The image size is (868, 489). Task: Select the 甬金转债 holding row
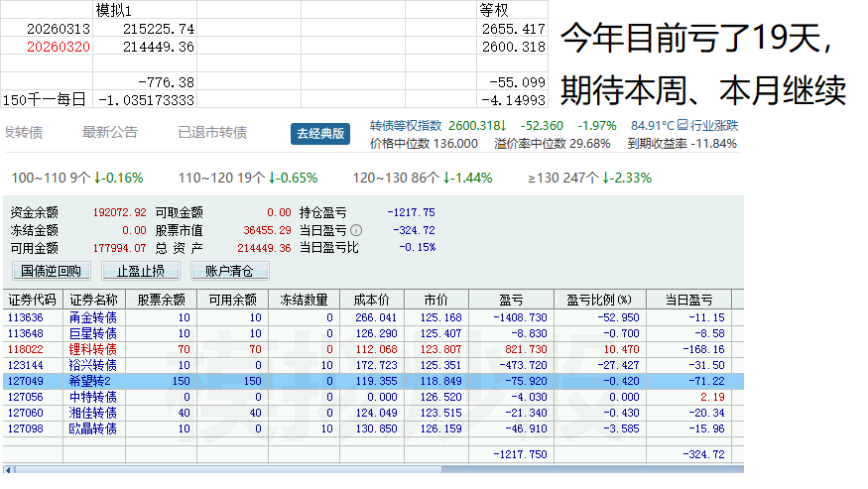(x=92, y=317)
